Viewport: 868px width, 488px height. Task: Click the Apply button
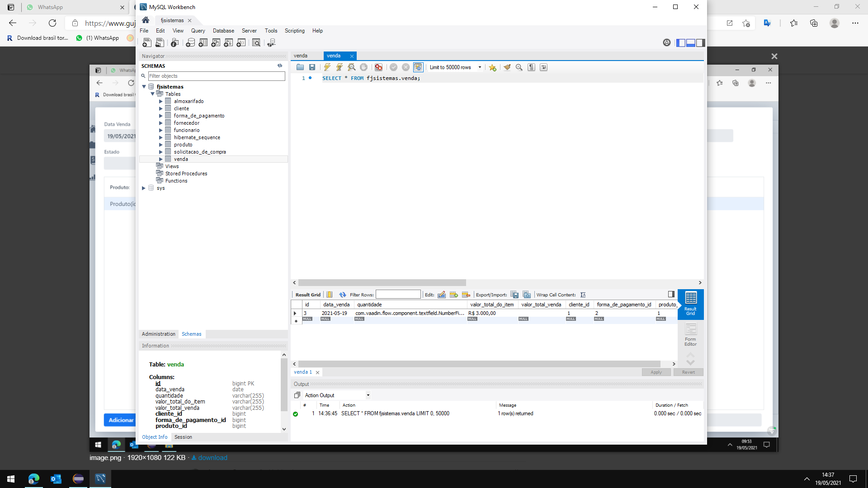tap(656, 372)
